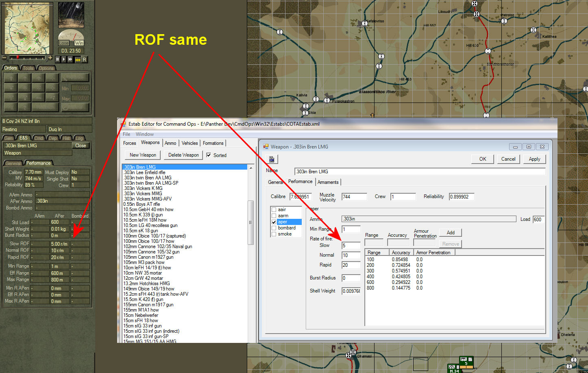Close the .303in Bren LMG weapon panel

[x=81, y=146]
